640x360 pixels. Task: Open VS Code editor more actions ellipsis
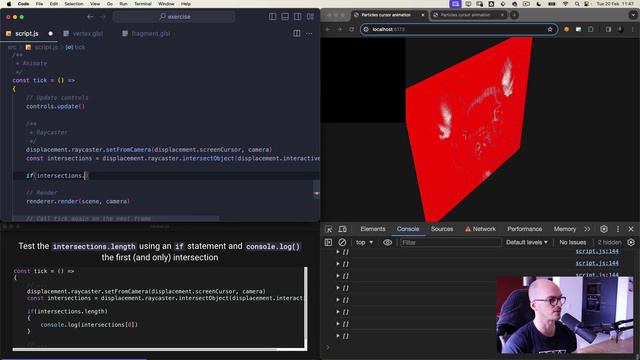[309, 33]
